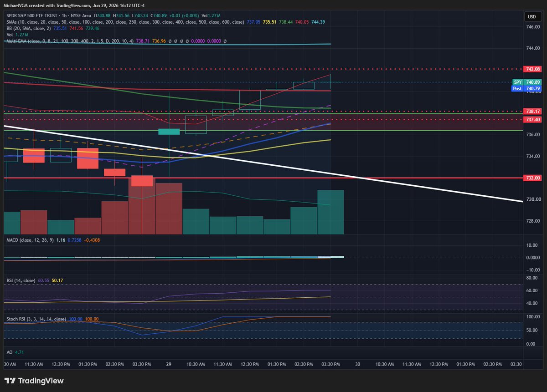Select the 742.08 red price label
This screenshot has width=547, height=392.
pos(532,69)
